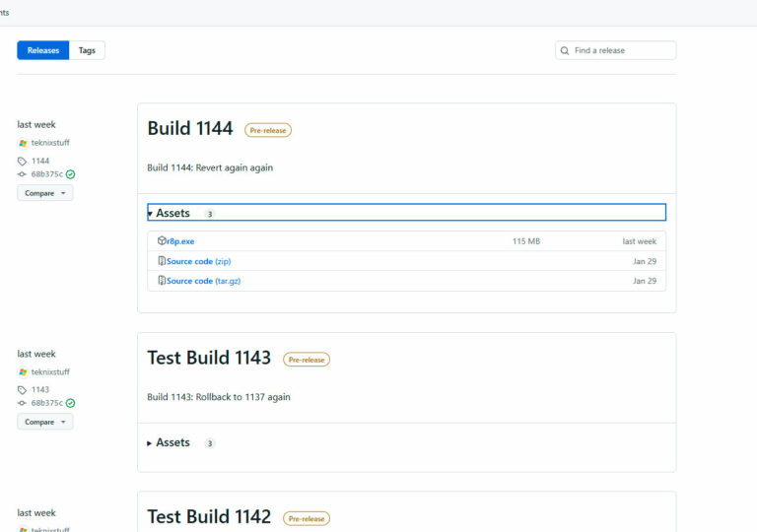This screenshot has width=757, height=532.
Task: Click the tar.gz source code file icon
Action: coord(162,281)
